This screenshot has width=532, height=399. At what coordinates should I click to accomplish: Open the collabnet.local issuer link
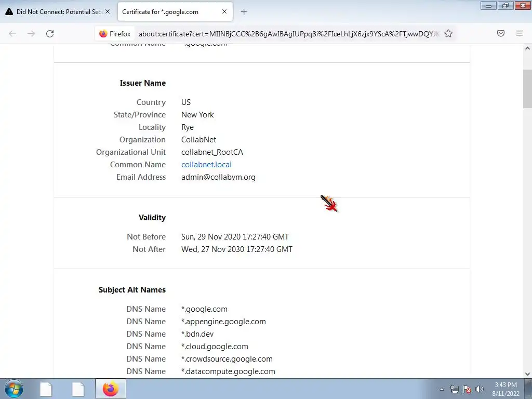tap(206, 165)
